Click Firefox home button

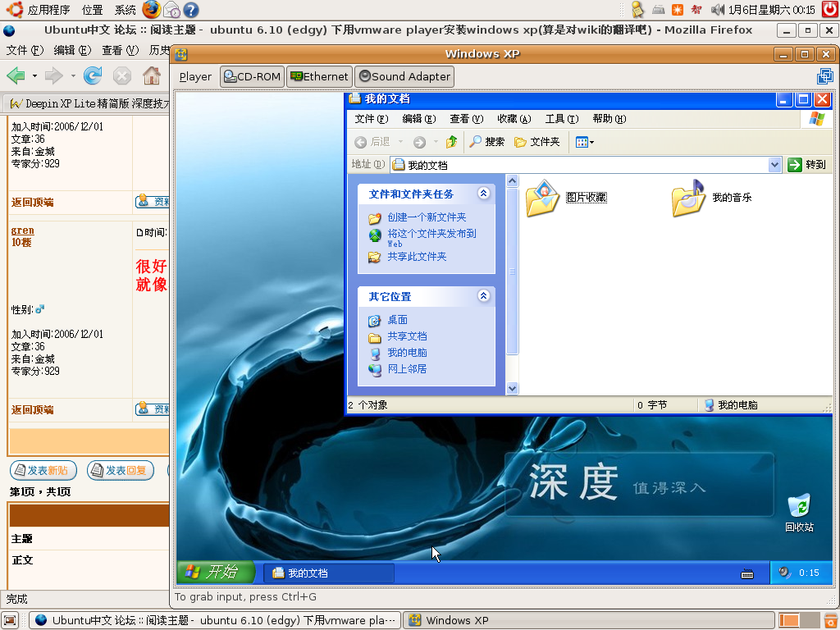pos(152,75)
